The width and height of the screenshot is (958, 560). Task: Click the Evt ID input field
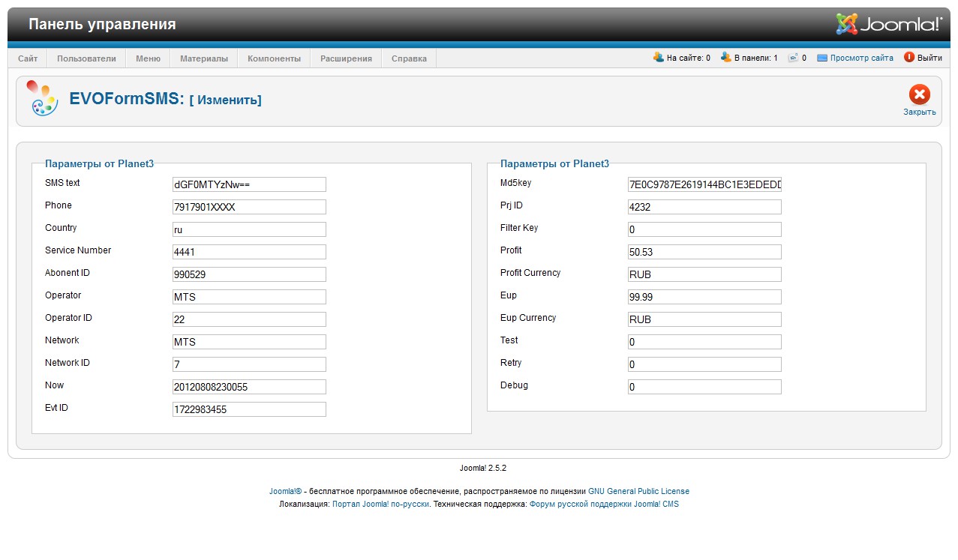click(249, 409)
